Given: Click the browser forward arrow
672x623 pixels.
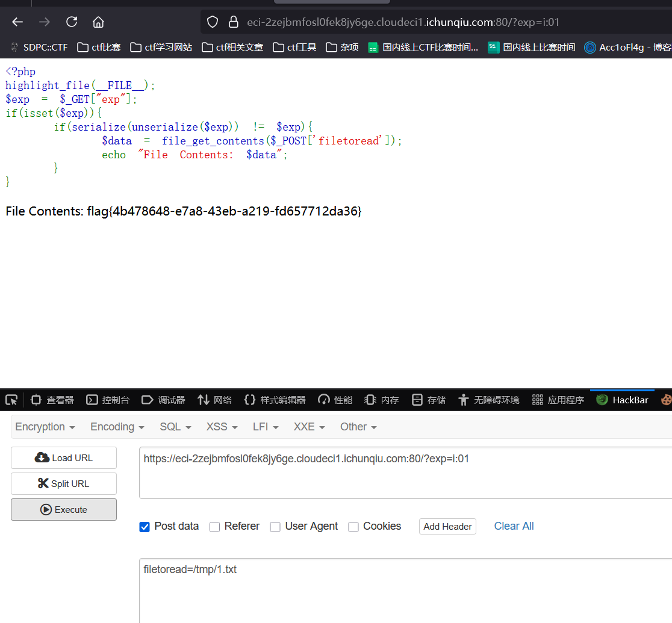Looking at the screenshot, I should 45,22.
